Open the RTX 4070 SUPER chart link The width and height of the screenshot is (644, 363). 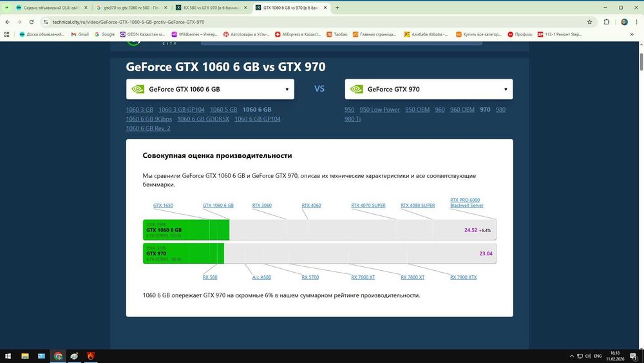click(368, 205)
